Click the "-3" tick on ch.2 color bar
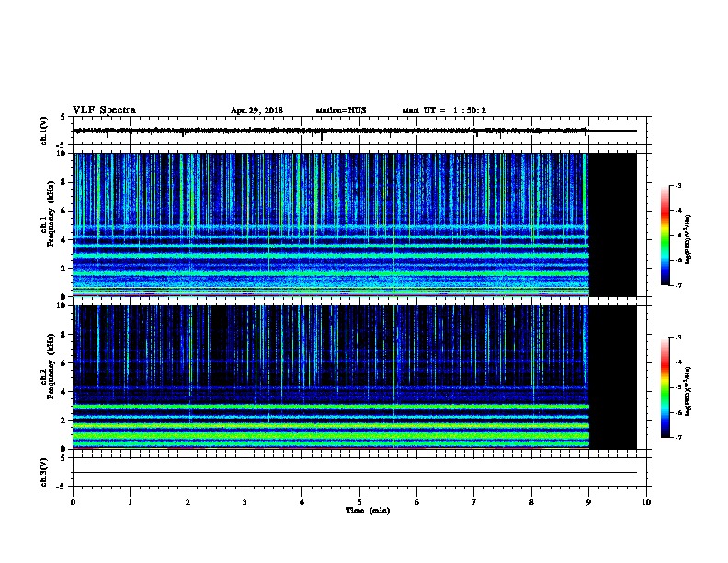The image size is (728, 563). pos(677,338)
